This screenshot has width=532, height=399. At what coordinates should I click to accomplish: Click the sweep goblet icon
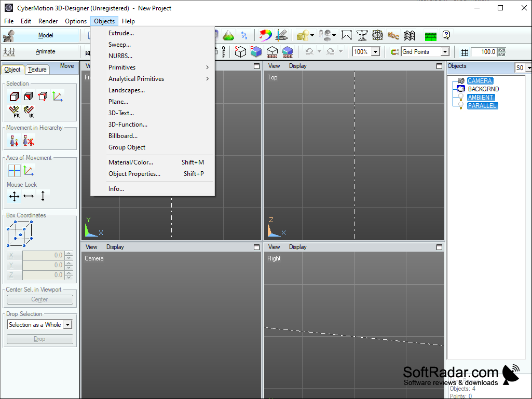point(362,35)
